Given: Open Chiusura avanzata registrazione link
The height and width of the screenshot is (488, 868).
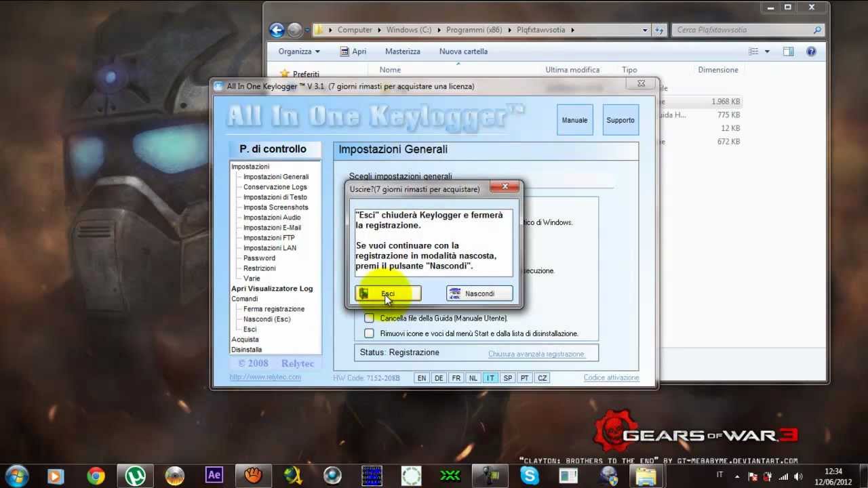Looking at the screenshot, I should coord(536,354).
